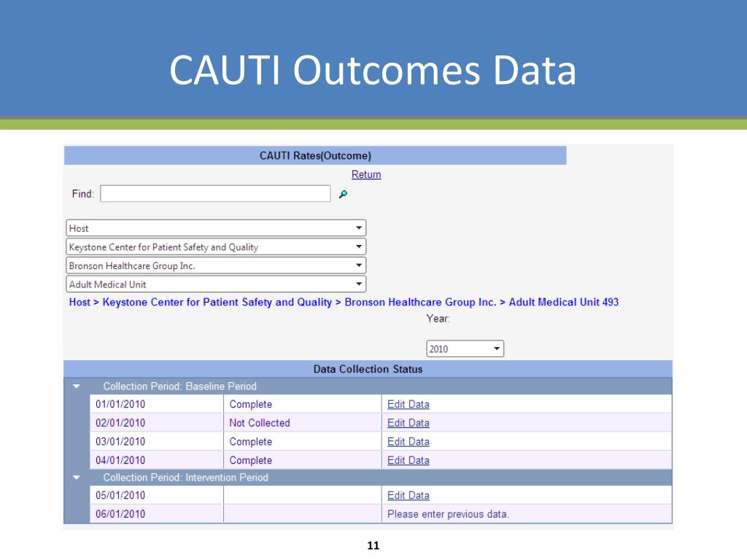The height and width of the screenshot is (560, 747).
Task: Follow the Return link
Action: click(x=366, y=174)
